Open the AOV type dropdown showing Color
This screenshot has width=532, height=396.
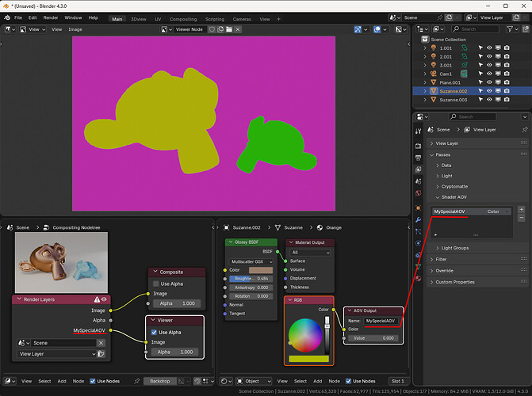coord(498,211)
